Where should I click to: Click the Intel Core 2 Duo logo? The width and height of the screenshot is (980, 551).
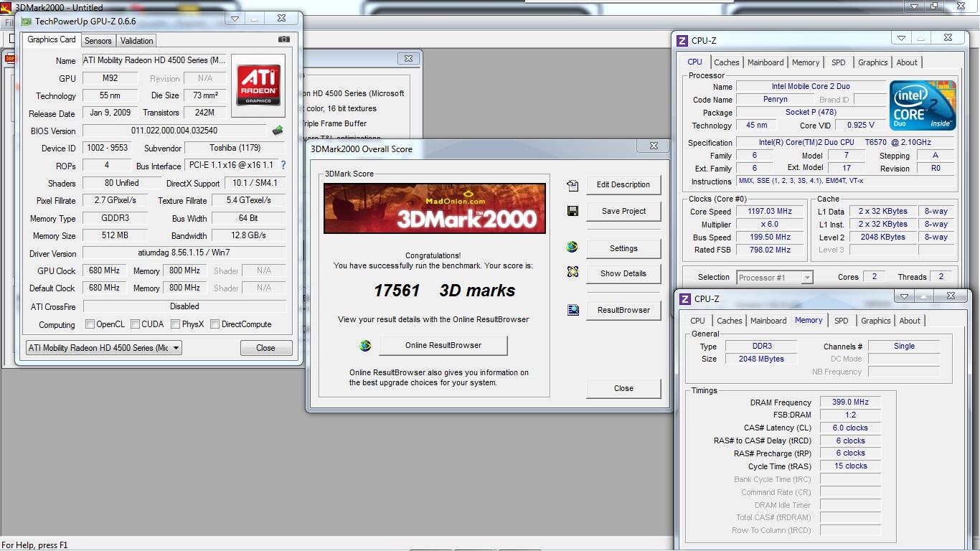pyautogui.click(x=923, y=105)
